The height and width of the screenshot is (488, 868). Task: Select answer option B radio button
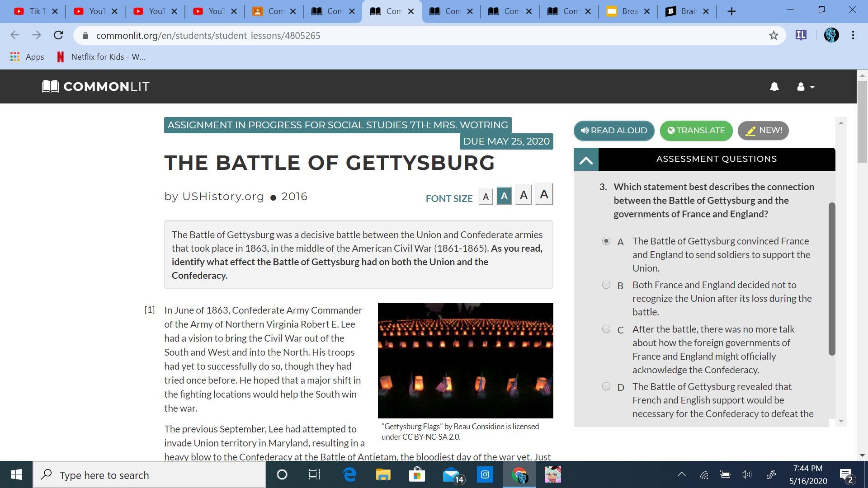click(606, 285)
